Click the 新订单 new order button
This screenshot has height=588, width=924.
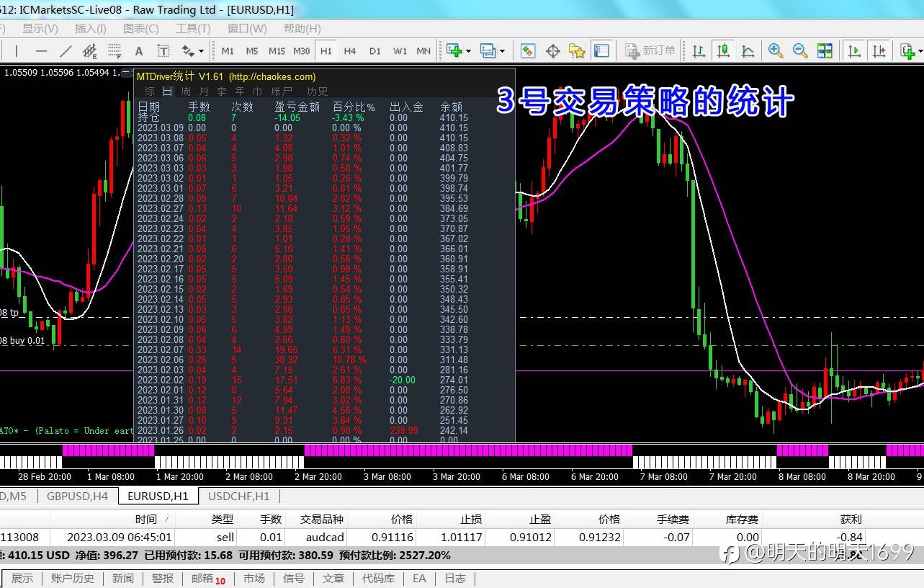click(x=650, y=50)
